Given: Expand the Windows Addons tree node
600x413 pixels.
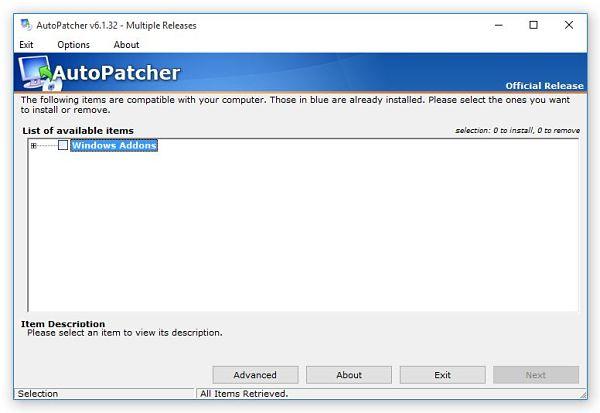Looking at the screenshot, I should coord(34,145).
